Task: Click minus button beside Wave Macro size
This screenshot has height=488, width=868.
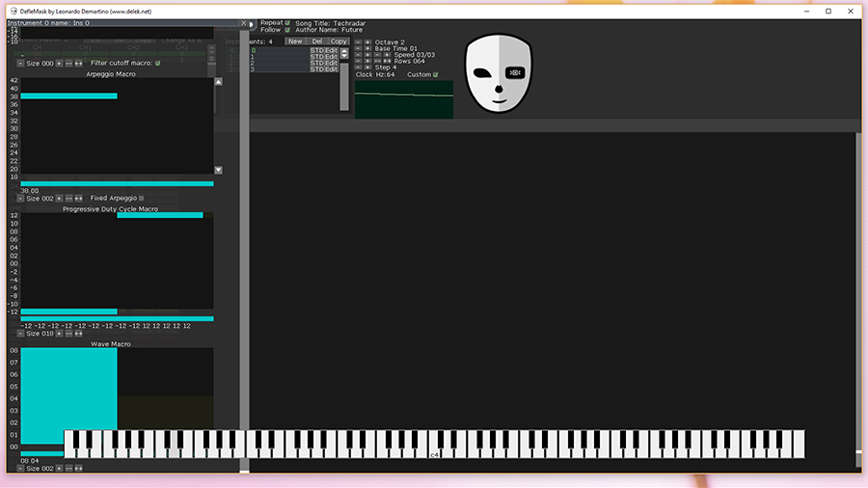Action: (x=20, y=469)
